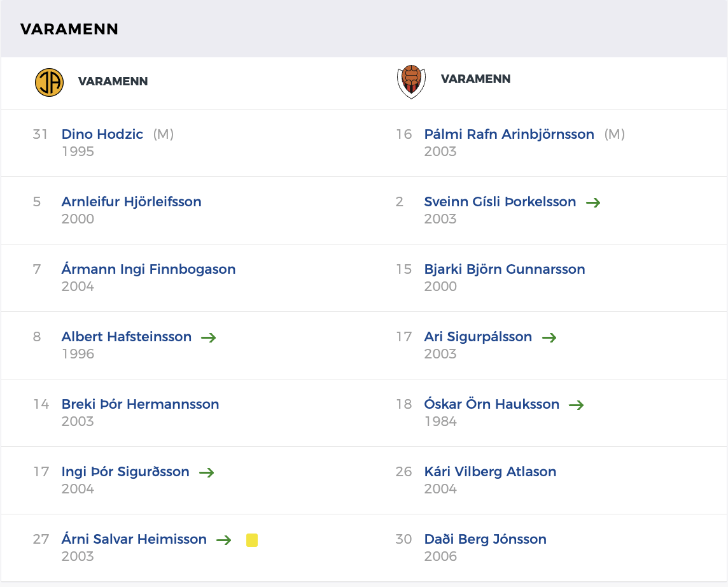The width and height of the screenshot is (728, 587).
Task: Click the Óskar Örn Hauksson name
Action: pos(492,404)
